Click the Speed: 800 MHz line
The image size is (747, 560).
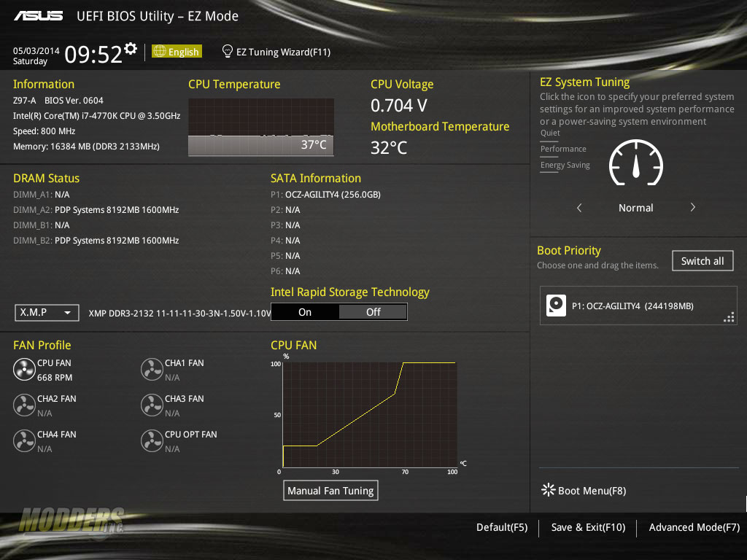[44, 131]
